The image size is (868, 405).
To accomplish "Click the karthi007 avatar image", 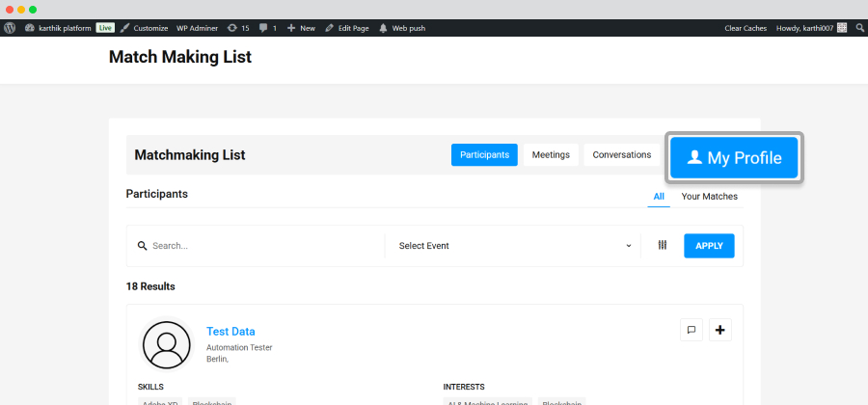I will tap(842, 28).
